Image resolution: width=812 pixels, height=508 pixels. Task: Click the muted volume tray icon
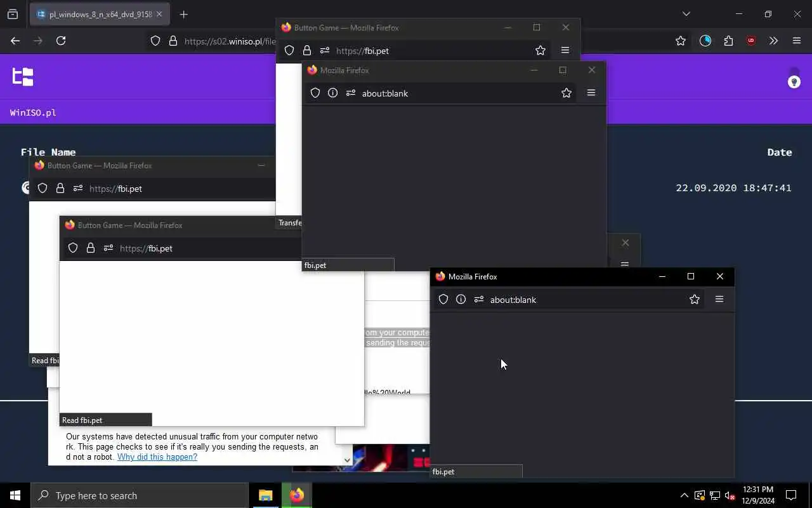point(730,495)
